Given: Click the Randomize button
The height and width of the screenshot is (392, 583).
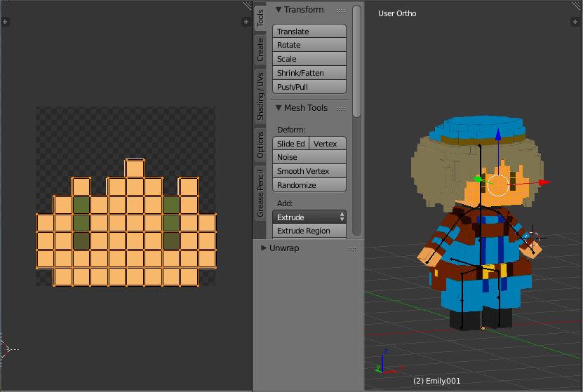Looking at the screenshot, I should pos(309,185).
